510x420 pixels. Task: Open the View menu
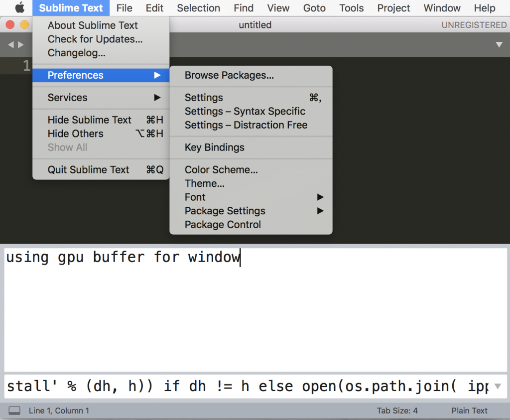click(278, 8)
